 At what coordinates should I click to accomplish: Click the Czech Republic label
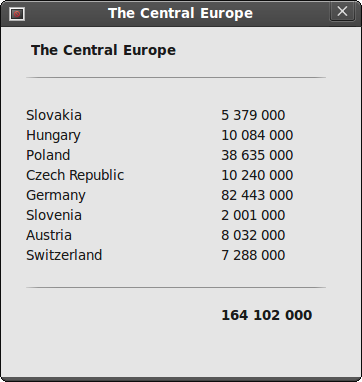click(x=75, y=176)
